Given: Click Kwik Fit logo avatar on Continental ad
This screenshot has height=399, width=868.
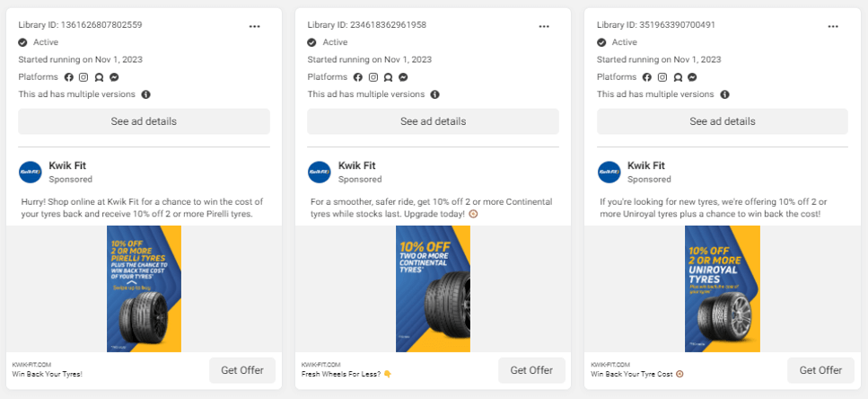Looking at the screenshot, I should click(x=320, y=172).
